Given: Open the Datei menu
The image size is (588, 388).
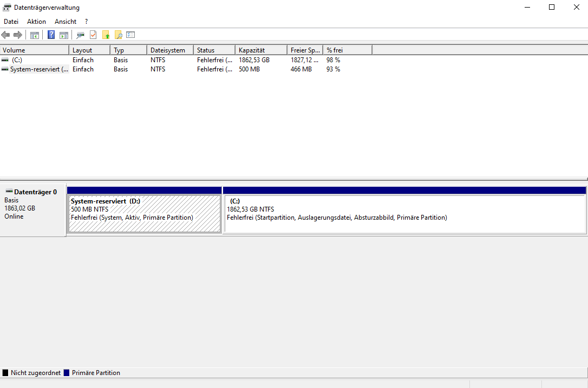Looking at the screenshot, I should tap(11, 22).
